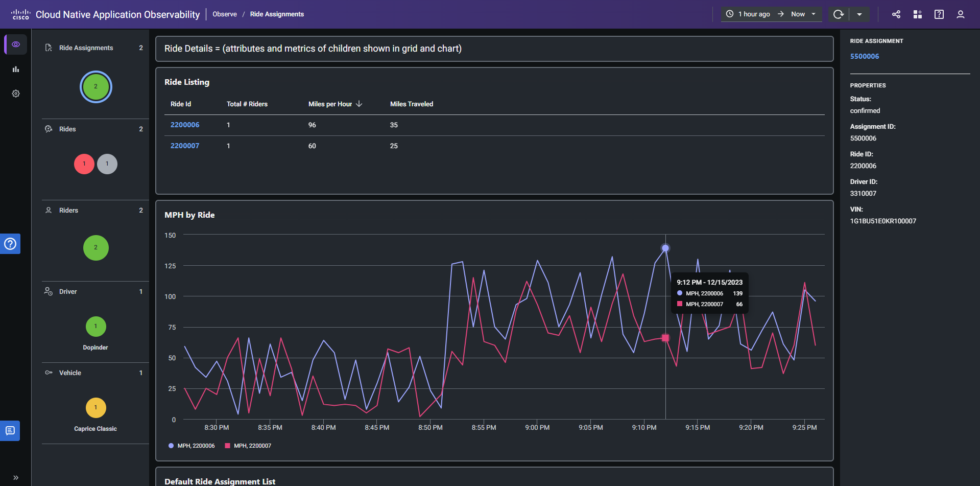Open the settings gear in left sidebar

pyautogui.click(x=16, y=94)
